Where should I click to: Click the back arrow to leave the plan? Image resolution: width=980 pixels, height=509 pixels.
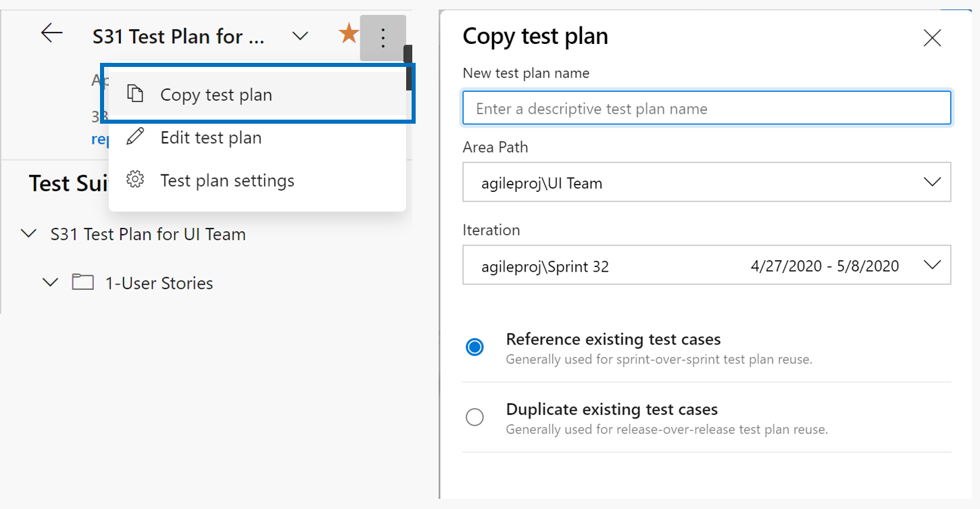click(x=52, y=32)
